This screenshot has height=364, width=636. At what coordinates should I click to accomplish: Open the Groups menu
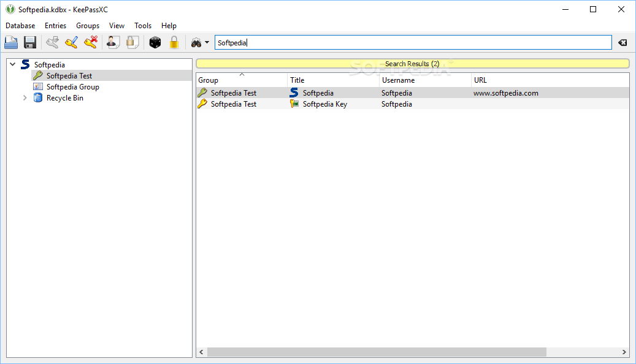(88, 26)
